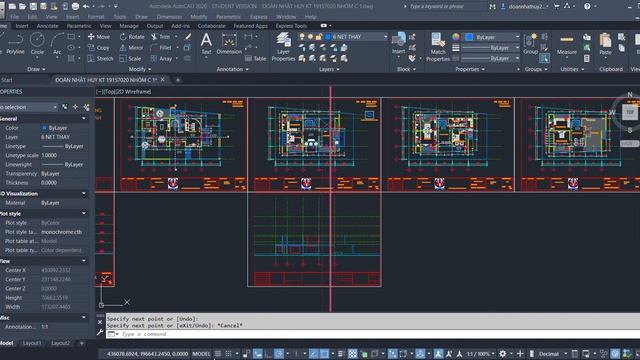Toggle MODEL space button in status bar

201,354
